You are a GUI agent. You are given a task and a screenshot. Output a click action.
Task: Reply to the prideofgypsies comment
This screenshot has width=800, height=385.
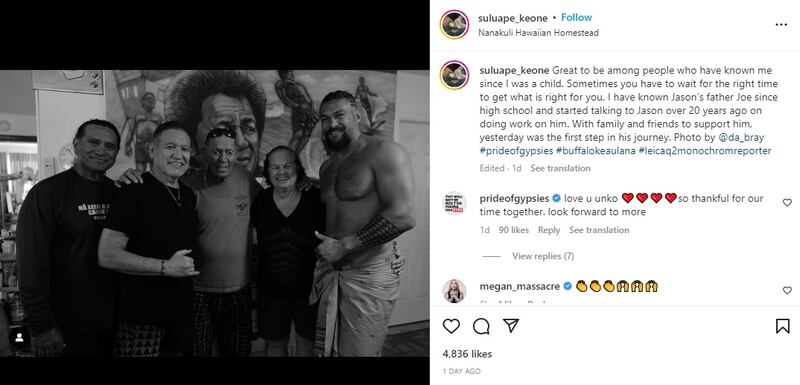549,230
